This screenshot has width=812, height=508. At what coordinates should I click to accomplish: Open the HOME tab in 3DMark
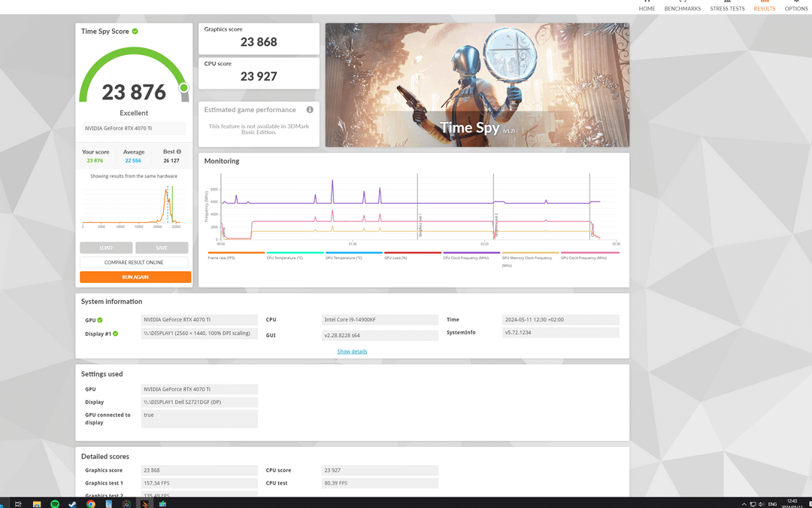click(647, 6)
